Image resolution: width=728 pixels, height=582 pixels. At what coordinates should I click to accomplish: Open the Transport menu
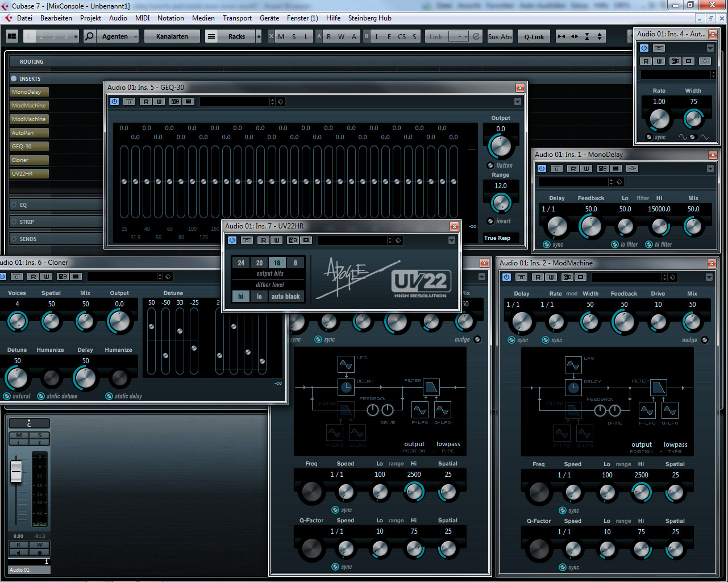[x=237, y=18]
